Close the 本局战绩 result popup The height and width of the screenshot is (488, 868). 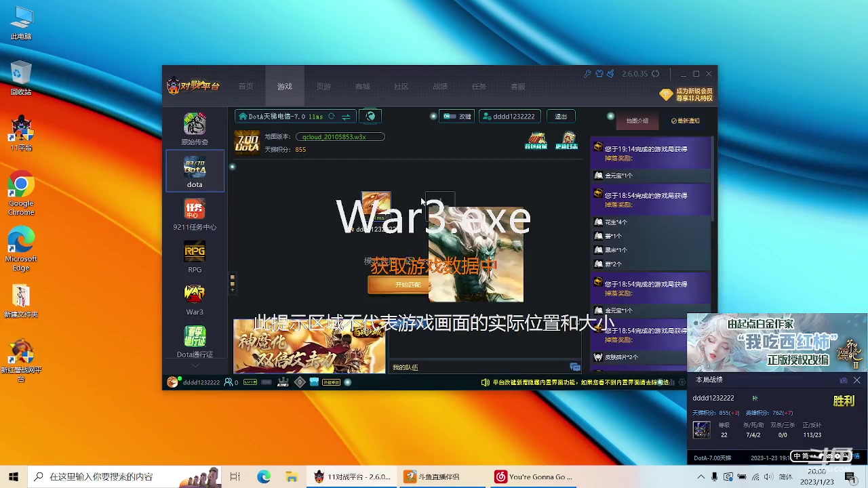tap(857, 380)
